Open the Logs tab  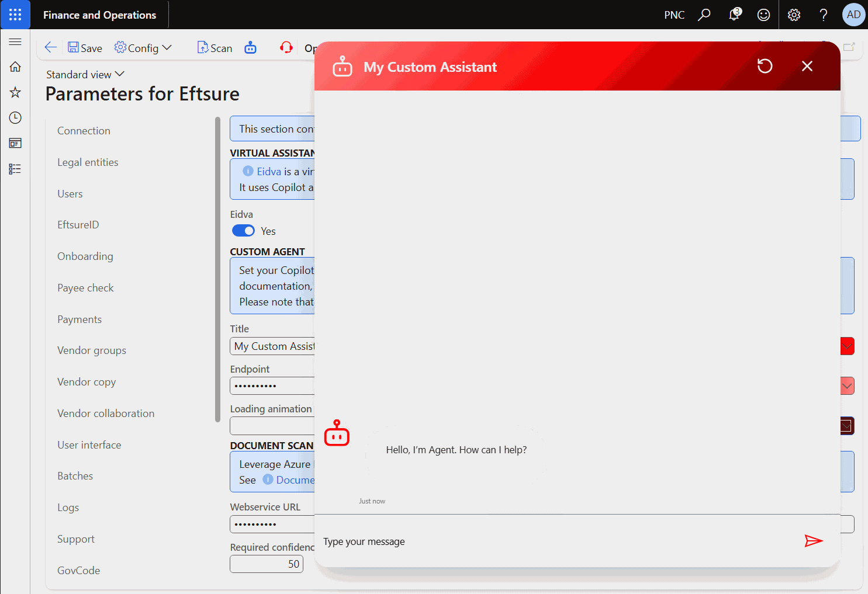click(68, 508)
